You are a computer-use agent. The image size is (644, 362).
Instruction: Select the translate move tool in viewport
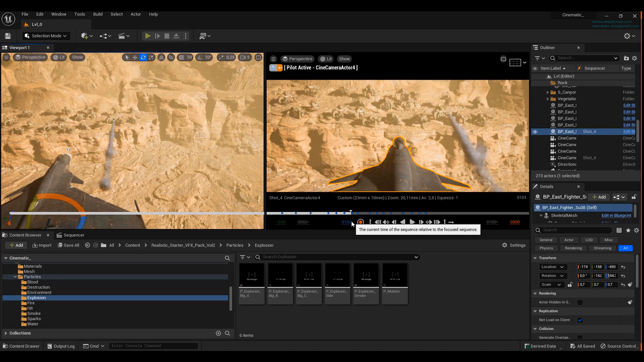pos(135,57)
